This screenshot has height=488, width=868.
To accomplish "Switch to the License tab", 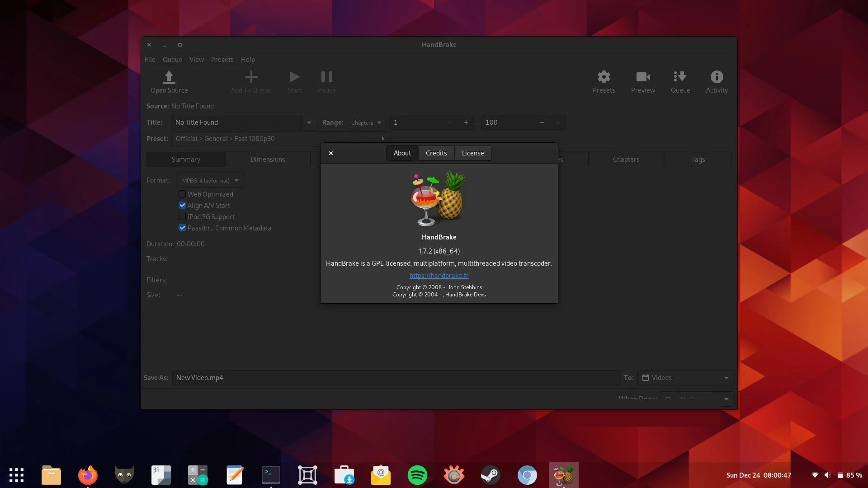I will tap(473, 153).
